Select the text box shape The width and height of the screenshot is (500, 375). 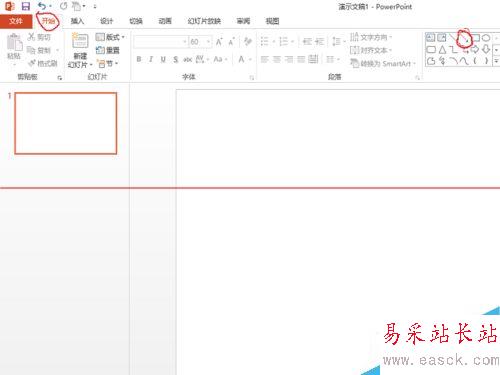click(x=431, y=38)
